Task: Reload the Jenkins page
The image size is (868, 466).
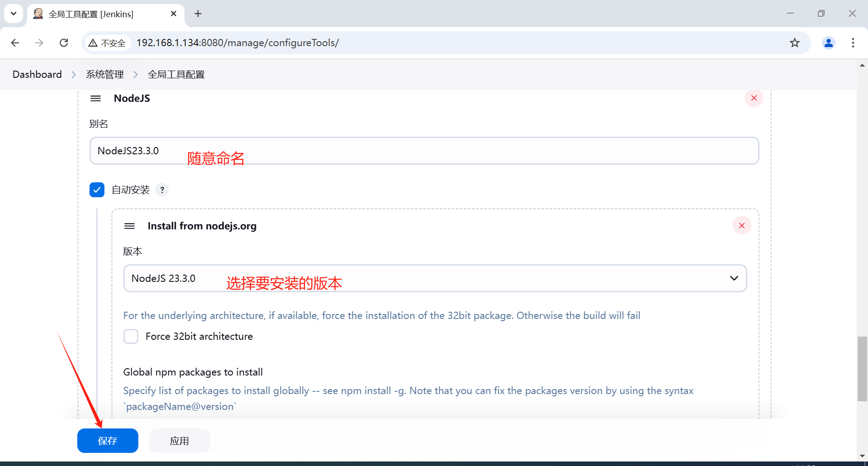Action: pyautogui.click(x=64, y=43)
